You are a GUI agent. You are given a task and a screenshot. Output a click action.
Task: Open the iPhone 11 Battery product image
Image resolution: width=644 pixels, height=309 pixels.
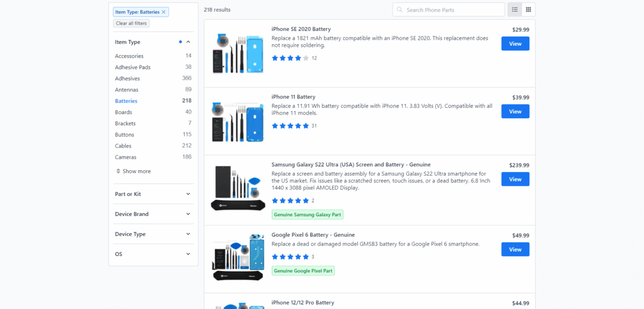[x=238, y=121]
